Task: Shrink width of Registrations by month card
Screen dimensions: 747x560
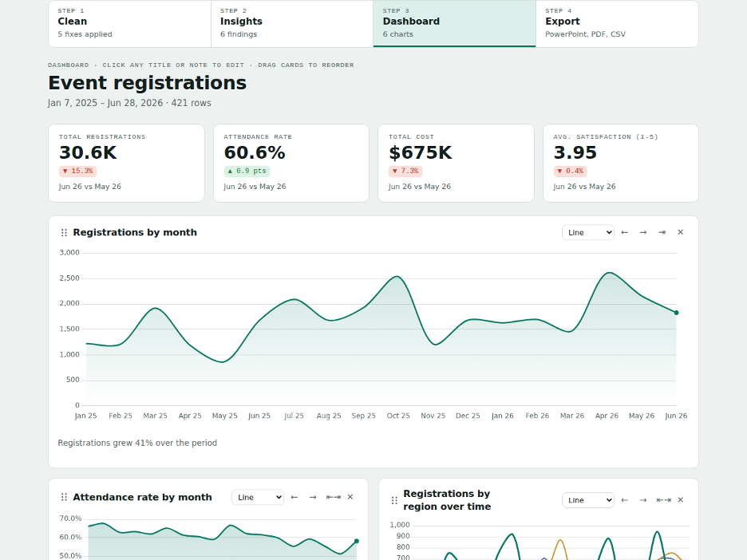Action: coord(662,232)
